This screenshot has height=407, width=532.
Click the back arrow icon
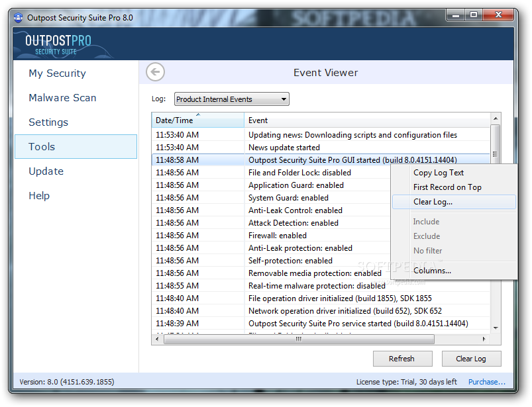pyautogui.click(x=156, y=72)
